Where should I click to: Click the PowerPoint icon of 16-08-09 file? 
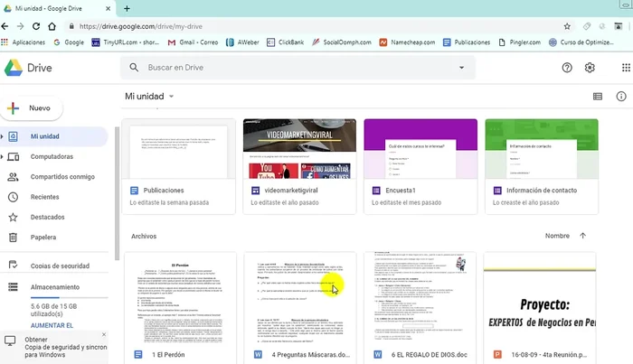tap(497, 355)
